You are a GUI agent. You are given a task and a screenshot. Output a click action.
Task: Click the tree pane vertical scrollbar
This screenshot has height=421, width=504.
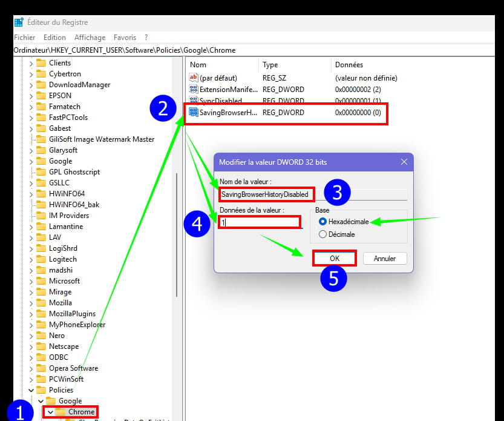click(x=177, y=235)
